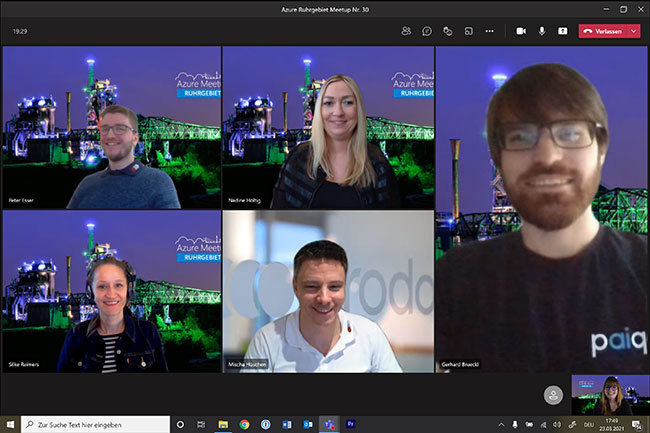Click the round participant avatar icon
The width and height of the screenshot is (650, 433).
click(x=553, y=395)
